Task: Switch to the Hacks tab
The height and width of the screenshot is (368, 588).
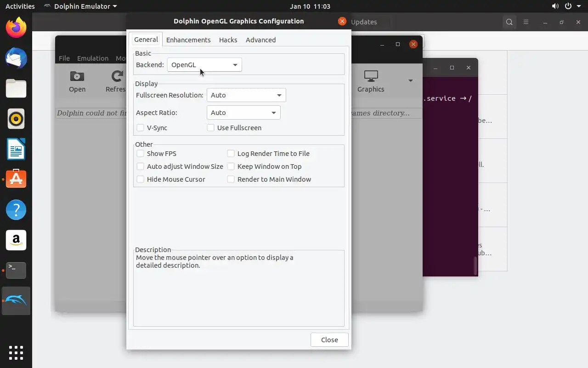Action: click(x=228, y=40)
